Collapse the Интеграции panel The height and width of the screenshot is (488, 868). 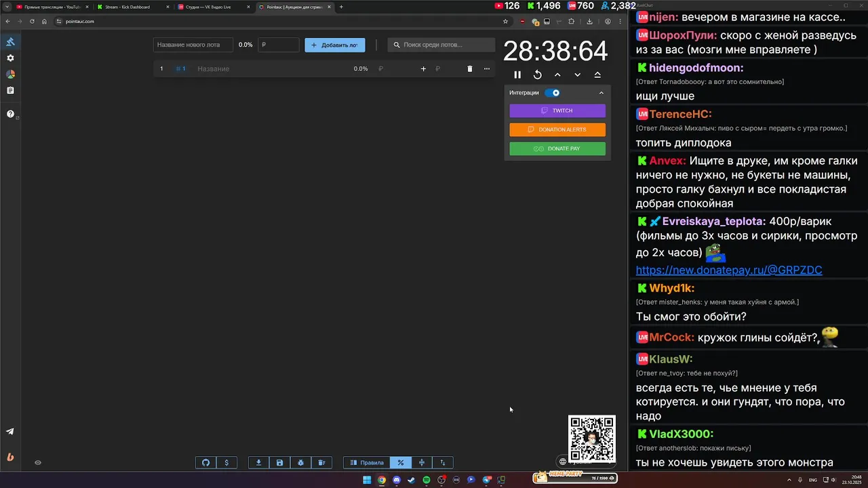pos(601,93)
